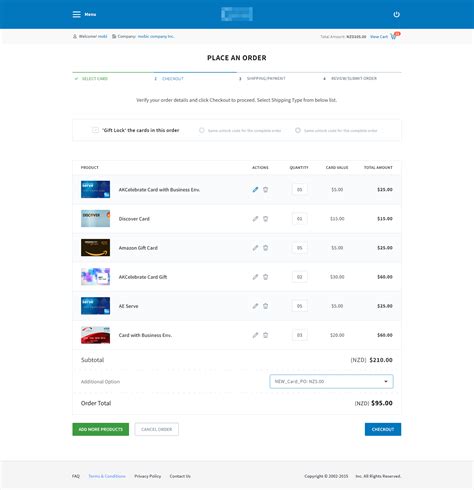474x490 pixels.
Task: Click the site logo in header
Action: click(237, 14)
